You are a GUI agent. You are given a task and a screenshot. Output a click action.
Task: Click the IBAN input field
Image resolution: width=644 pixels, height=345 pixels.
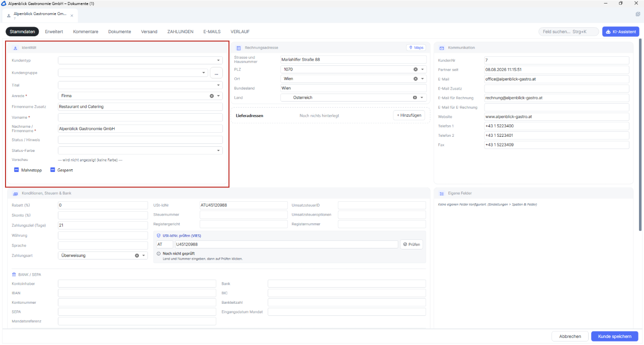tap(137, 293)
